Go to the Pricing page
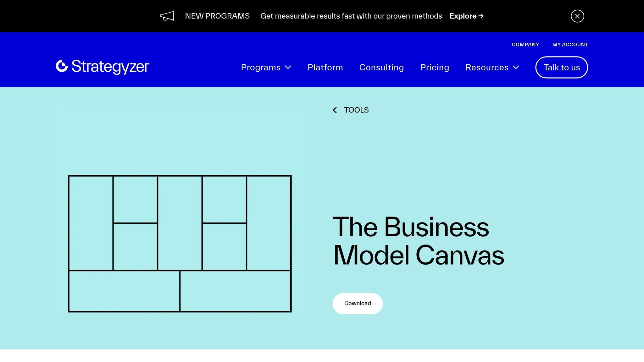 (435, 67)
